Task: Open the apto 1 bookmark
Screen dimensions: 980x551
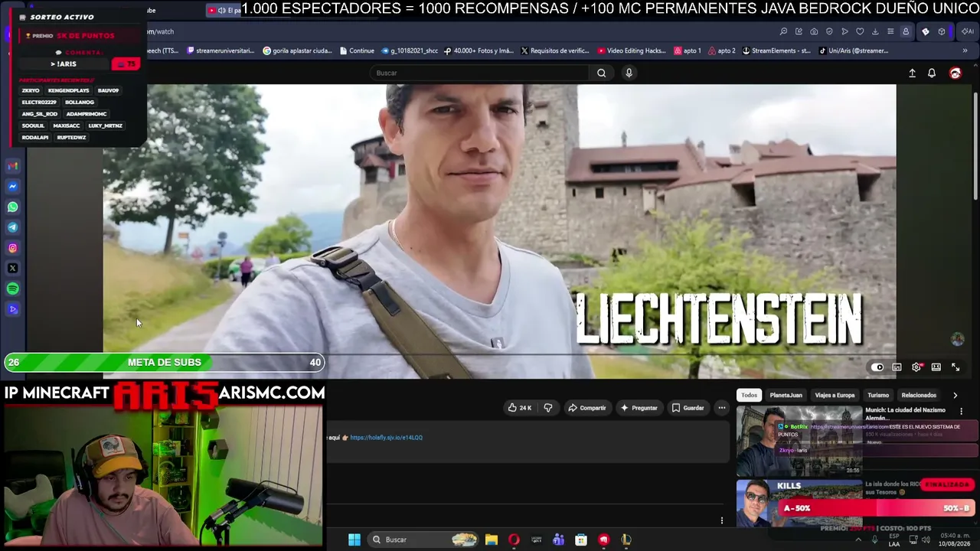Action: point(687,51)
